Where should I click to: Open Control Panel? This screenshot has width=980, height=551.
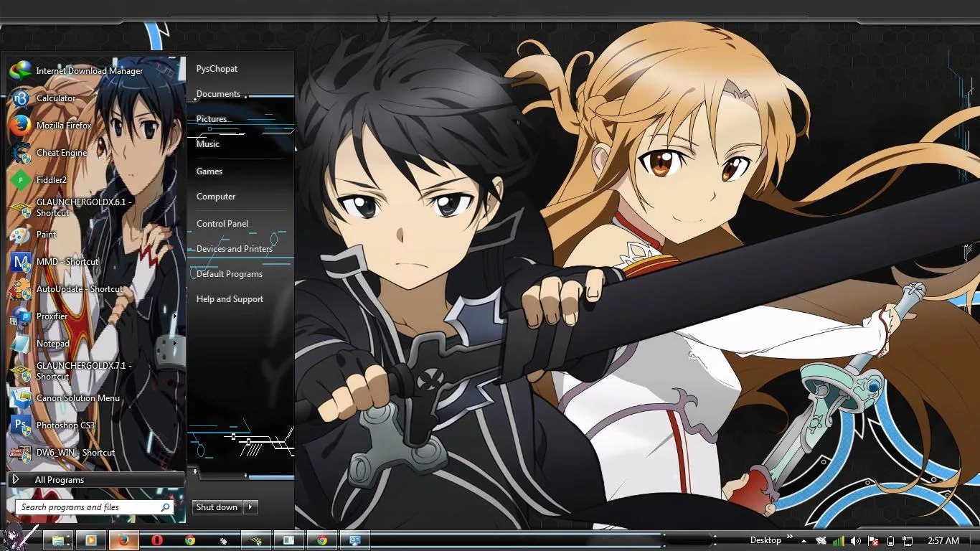click(x=222, y=224)
